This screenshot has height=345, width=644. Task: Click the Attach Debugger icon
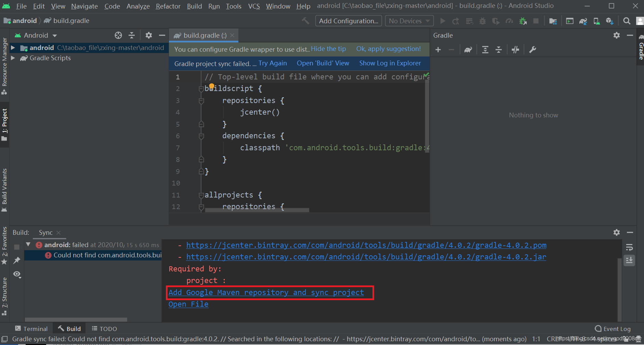tap(523, 21)
